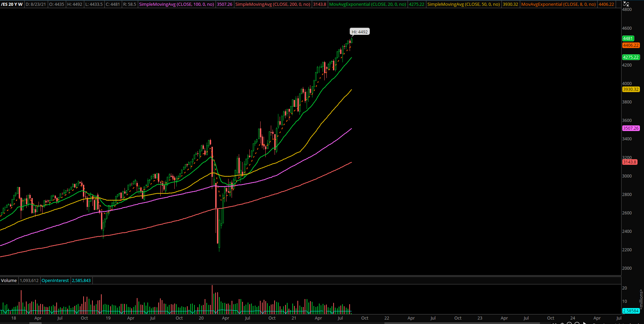Open MovAvgExponential (CLOSE, 8, 0, no) study label
This screenshot has height=324, width=644.
[558, 4]
